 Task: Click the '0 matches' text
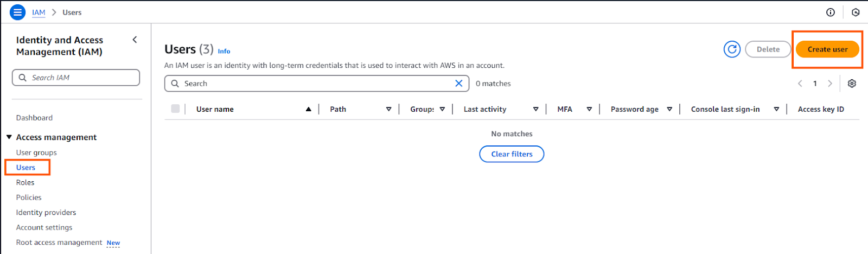point(493,84)
